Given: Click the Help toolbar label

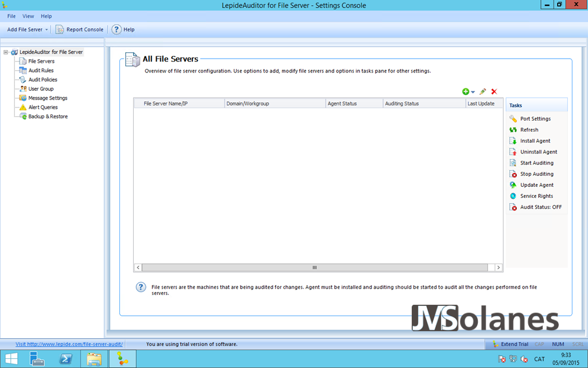Looking at the screenshot, I should tap(129, 29).
